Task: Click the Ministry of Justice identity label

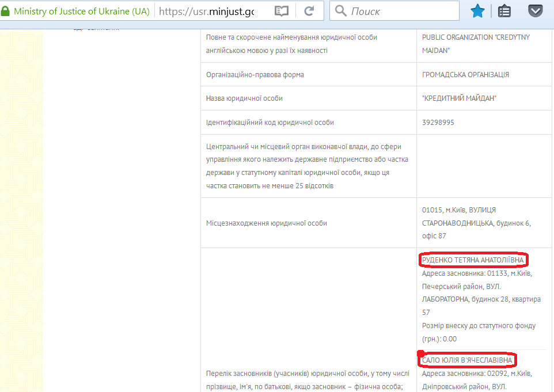Action: 82,11
